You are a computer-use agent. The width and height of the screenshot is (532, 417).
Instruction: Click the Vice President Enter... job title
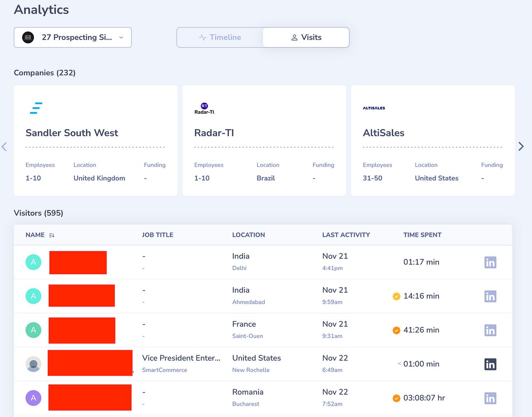(181, 358)
